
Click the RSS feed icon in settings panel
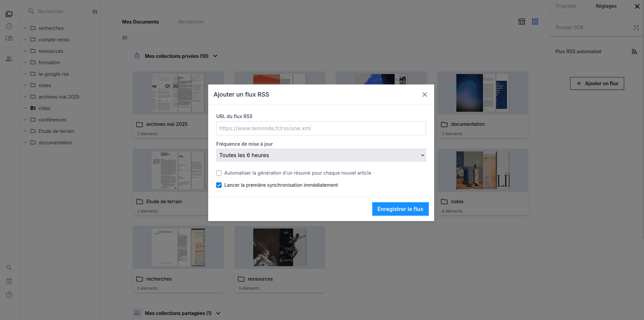pyautogui.click(x=634, y=52)
